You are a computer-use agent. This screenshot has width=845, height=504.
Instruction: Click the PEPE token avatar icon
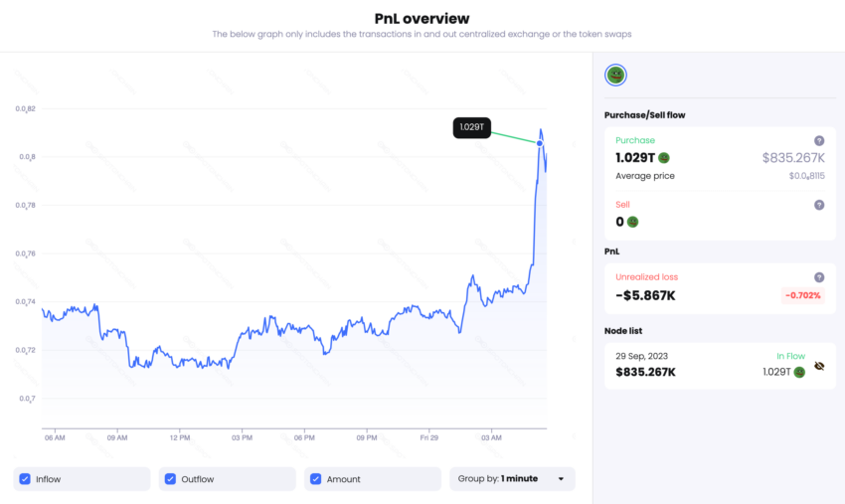[x=615, y=75]
